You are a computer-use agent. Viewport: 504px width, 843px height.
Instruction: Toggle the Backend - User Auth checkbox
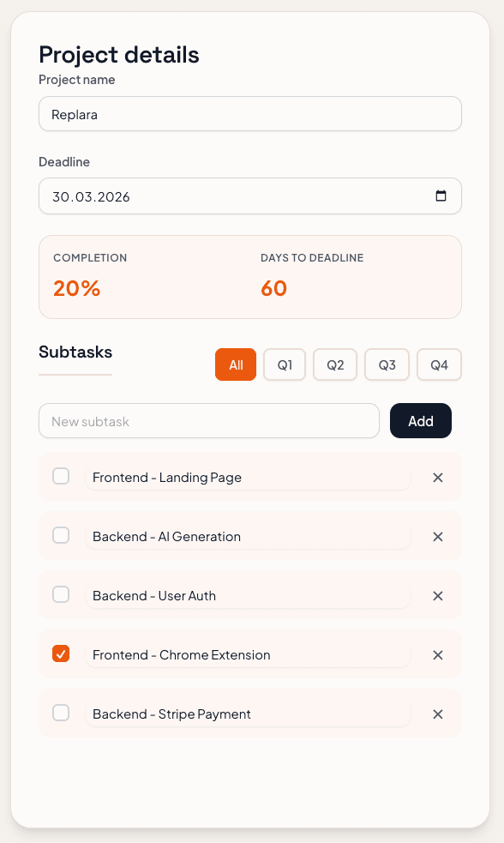[x=61, y=595]
